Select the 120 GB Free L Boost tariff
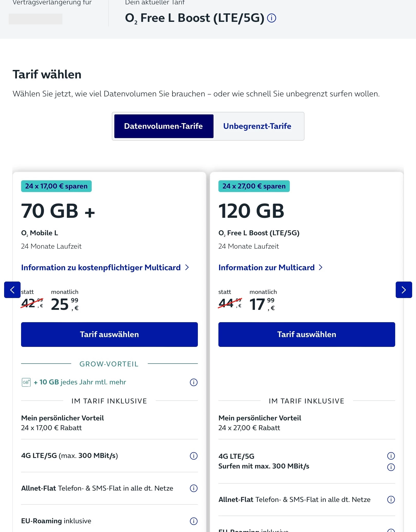 (x=307, y=335)
